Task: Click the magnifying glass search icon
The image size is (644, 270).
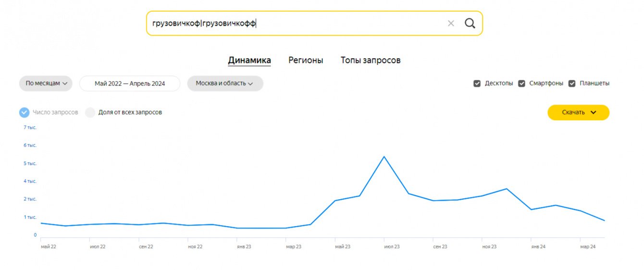Action: point(470,23)
